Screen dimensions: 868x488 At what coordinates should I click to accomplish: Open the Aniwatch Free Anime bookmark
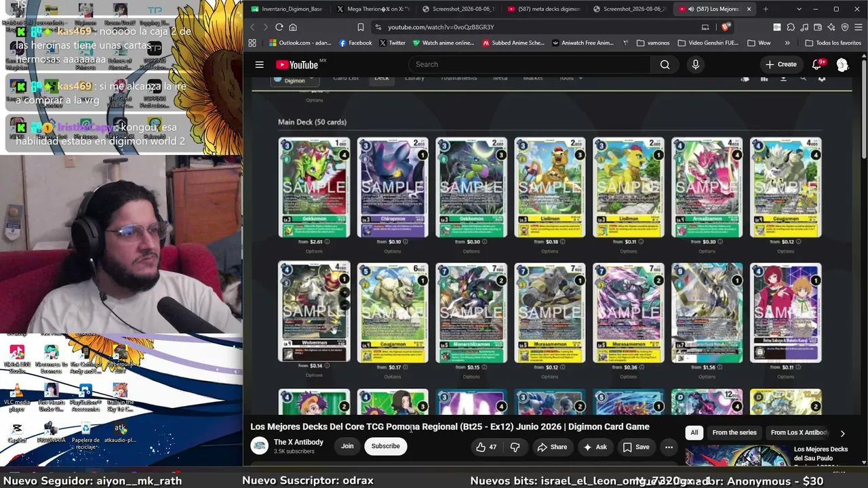pos(583,43)
